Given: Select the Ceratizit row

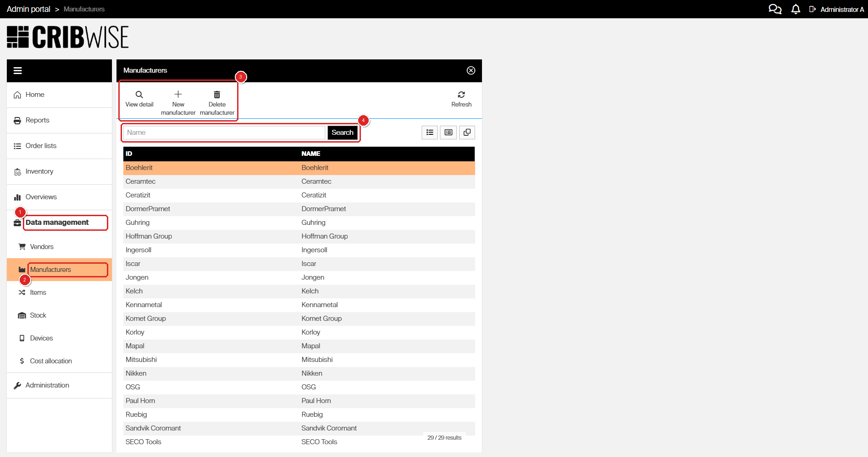Looking at the screenshot, I should coord(299,195).
